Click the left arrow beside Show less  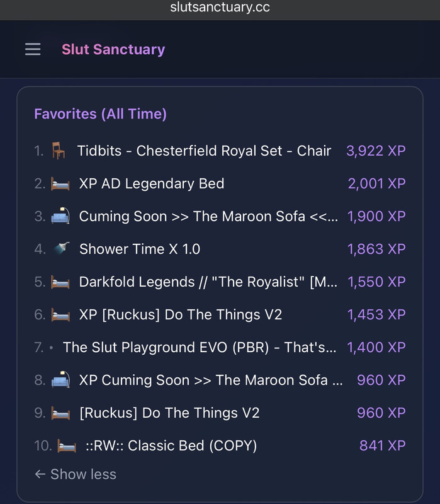coord(40,474)
